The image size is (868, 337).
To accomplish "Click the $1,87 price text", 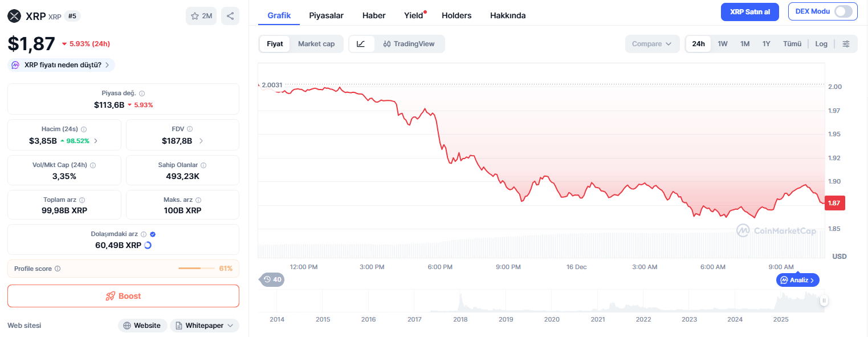I will (31, 44).
